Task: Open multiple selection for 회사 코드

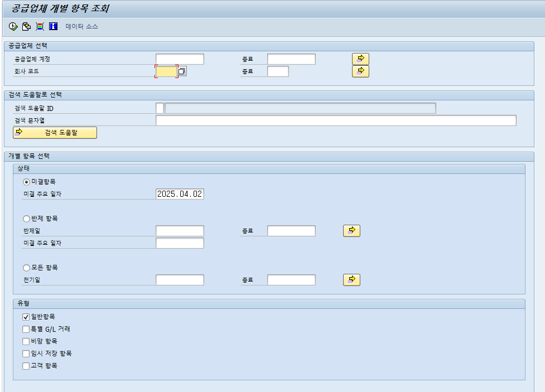Action: (x=360, y=71)
